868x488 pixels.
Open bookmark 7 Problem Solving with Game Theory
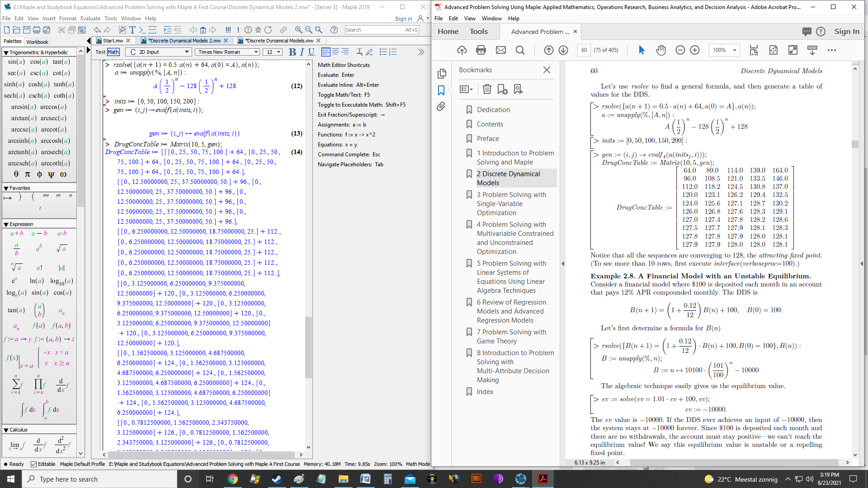coord(511,337)
